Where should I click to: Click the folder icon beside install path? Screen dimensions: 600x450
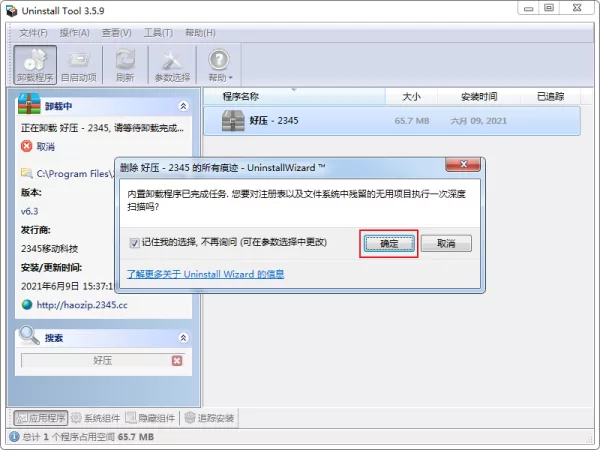click(x=26, y=173)
